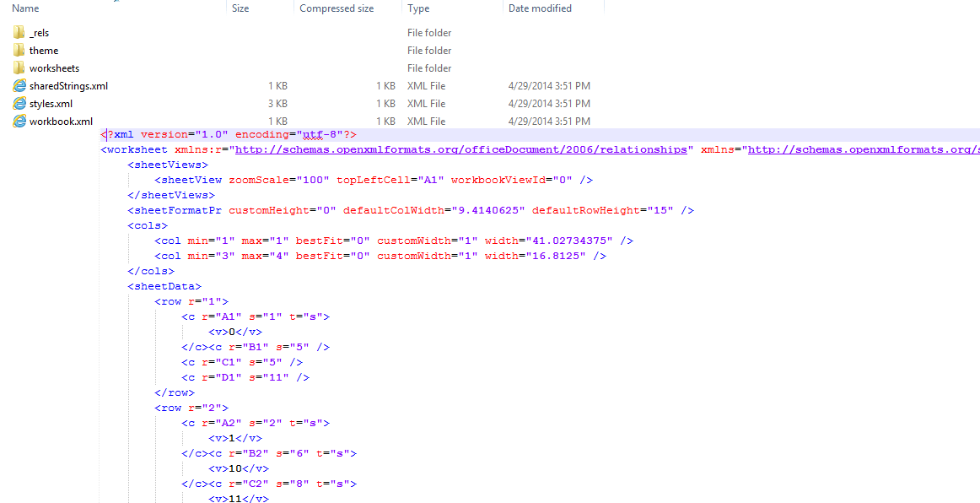Click the <row r="2"> tag
Screen dimensions: 980x503
click(x=191, y=408)
